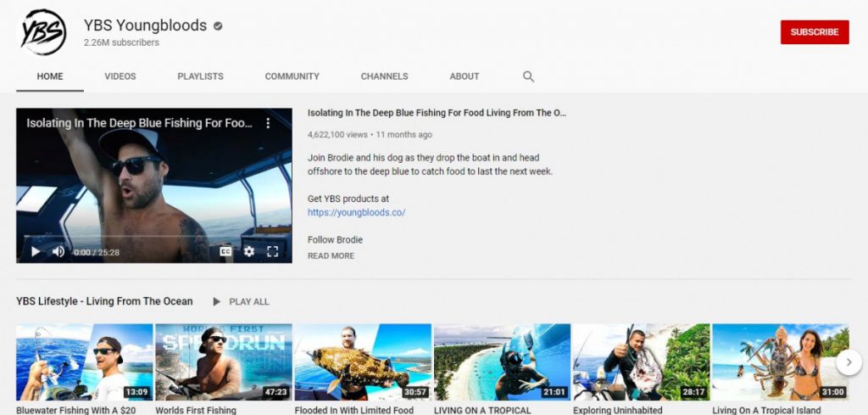Click title Bluewater Fishing With A $20
Viewport: 868px width, 415px height.
tap(75, 410)
